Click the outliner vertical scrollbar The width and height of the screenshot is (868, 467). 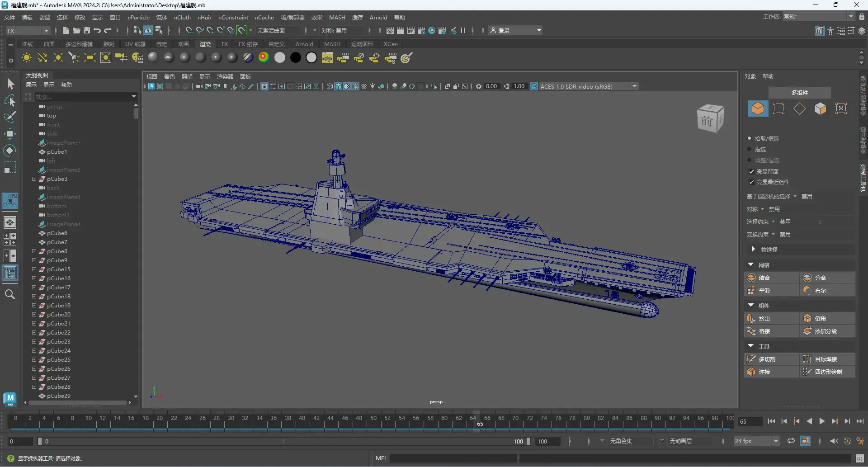(136, 113)
